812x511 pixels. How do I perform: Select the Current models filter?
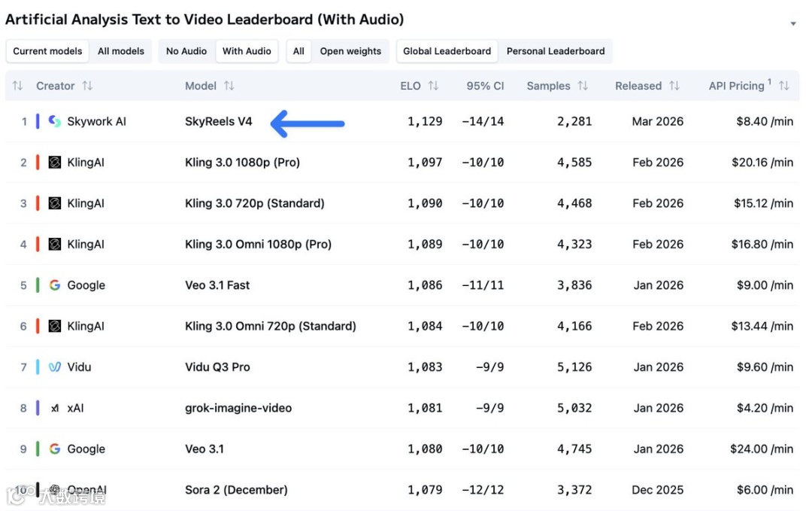pyautogui.click(x=47, y=51)
